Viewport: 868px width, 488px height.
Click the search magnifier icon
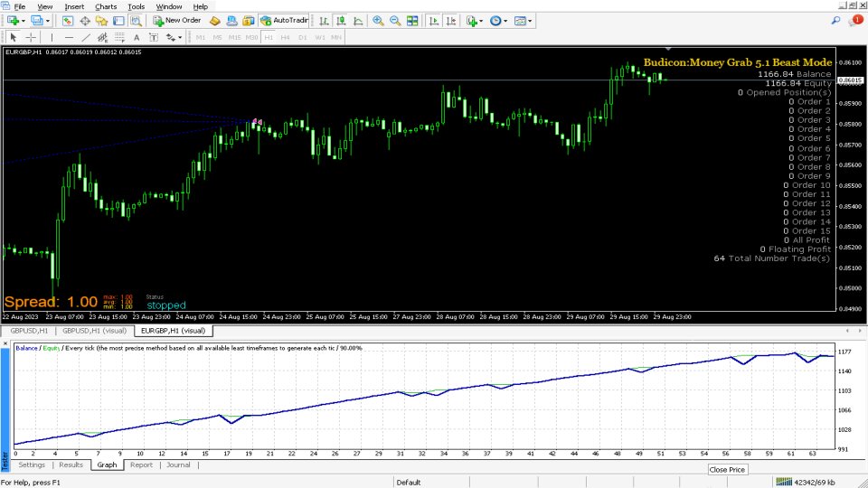tap(835, 21)
